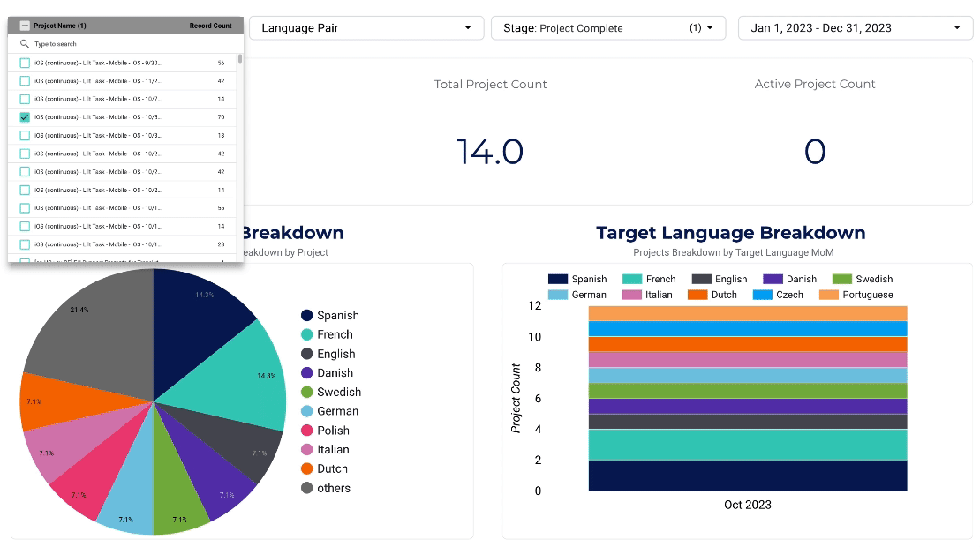
Task: Check the iOS 9/30 project checkbox
Action: point(25,63)
